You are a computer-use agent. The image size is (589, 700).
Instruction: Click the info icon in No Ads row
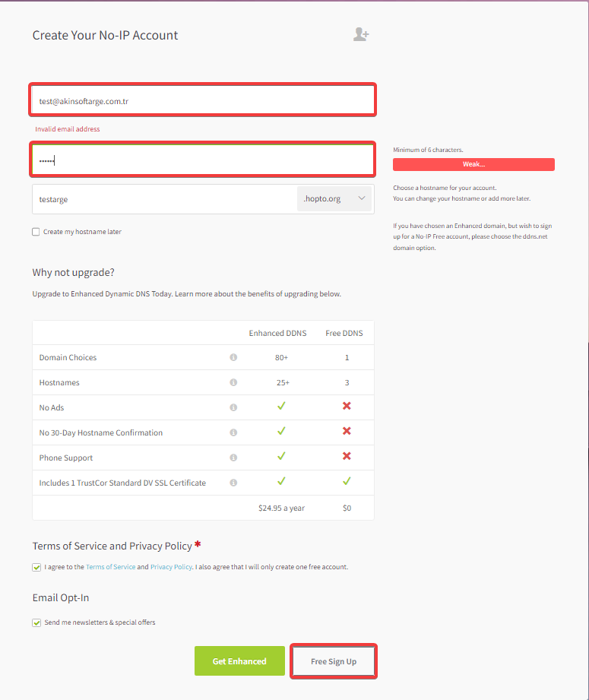pos(233,407)
